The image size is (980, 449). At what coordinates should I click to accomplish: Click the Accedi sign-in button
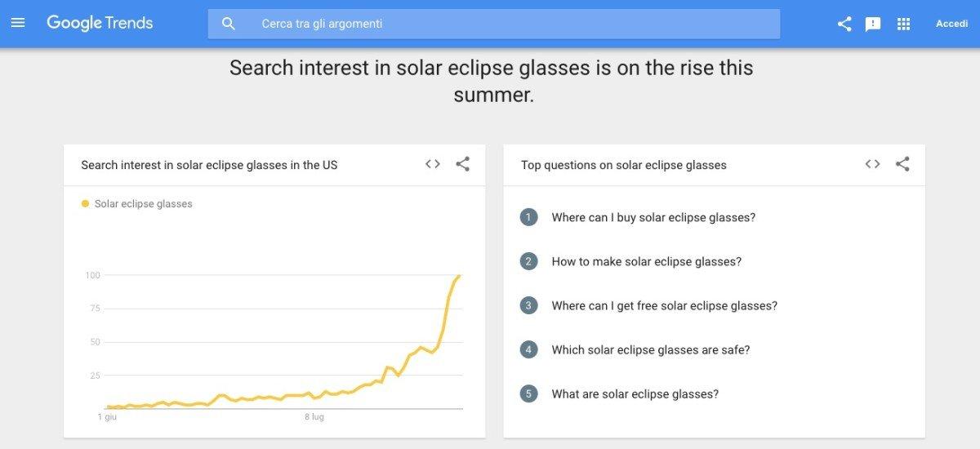pos(951,24)
